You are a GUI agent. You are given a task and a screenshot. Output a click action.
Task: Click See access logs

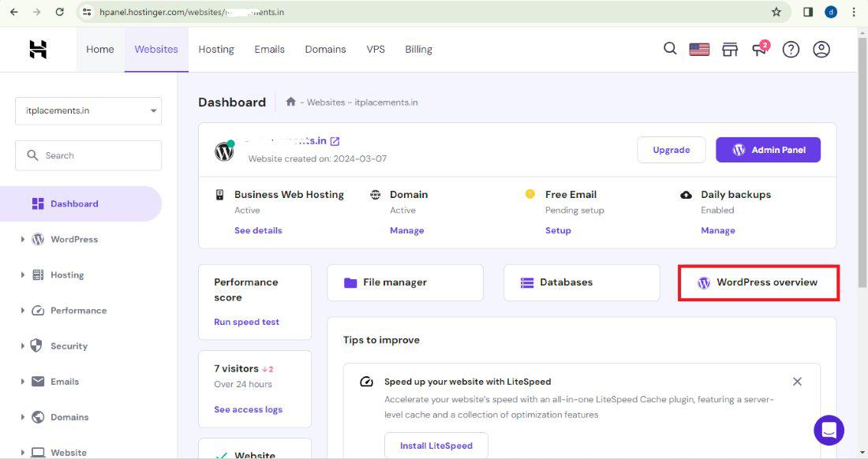pos(248,409)
